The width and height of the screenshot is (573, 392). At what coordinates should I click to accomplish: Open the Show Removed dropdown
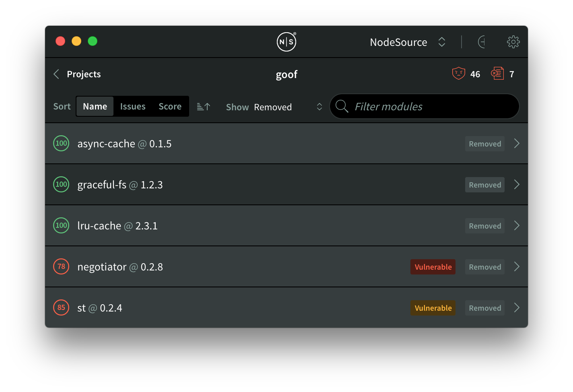[274, 107]
